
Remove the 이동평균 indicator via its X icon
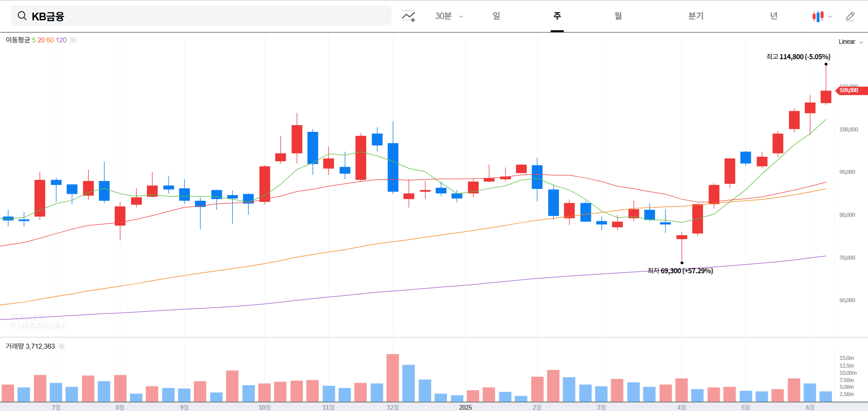(73, 40)
